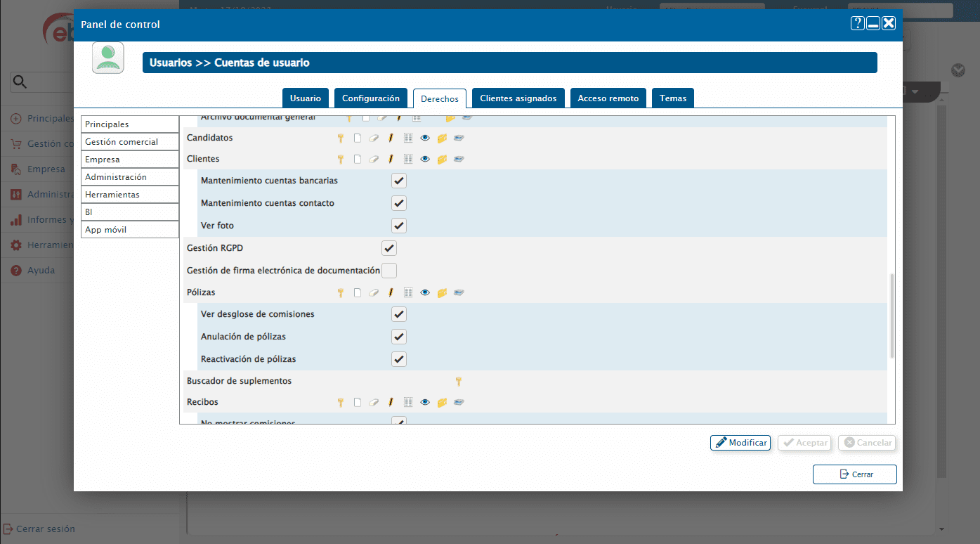Click the key access icon for Candidatos
Screen dimensions: 980x544
point(341,138)
